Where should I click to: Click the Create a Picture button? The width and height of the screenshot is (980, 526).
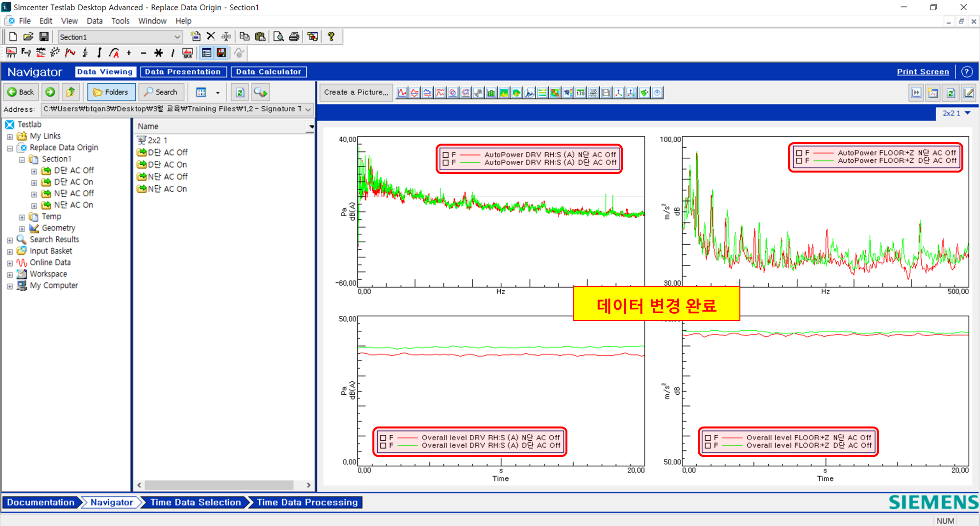pos(356,92)
